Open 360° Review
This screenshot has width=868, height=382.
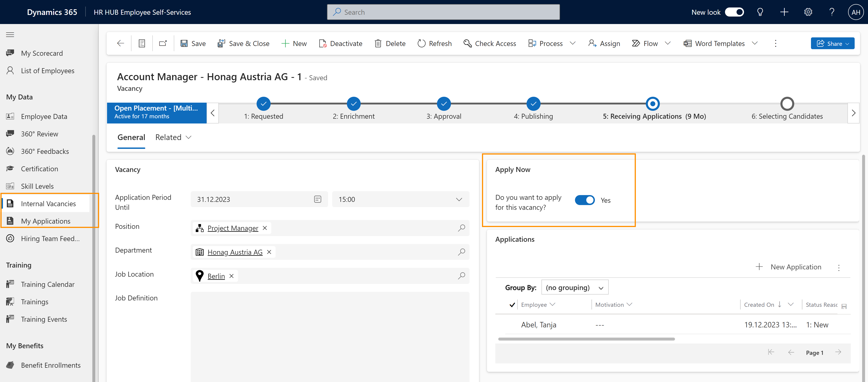pyautogui.click(x=39, y=134)
